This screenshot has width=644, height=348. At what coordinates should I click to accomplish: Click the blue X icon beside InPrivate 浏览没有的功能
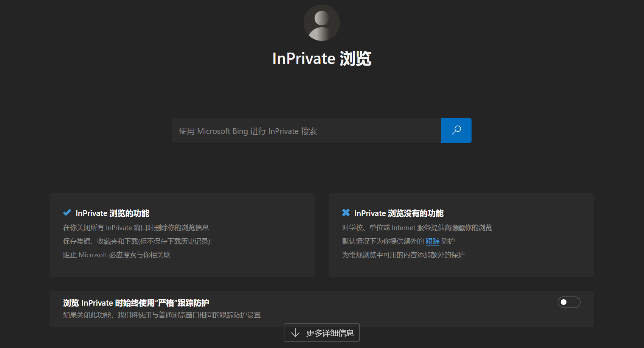pyautogui.click(x=346, y=213)
